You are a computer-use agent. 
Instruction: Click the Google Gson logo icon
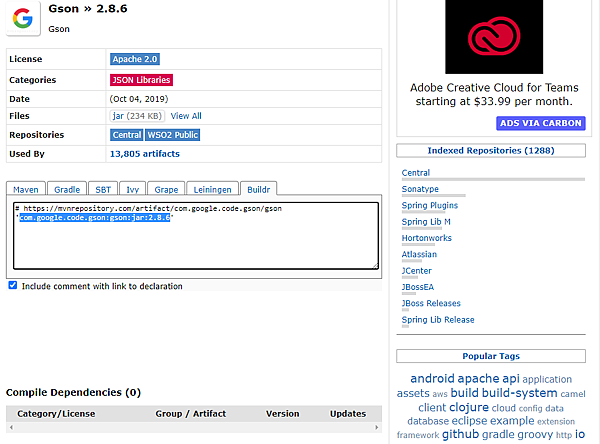click(x=23, y=18)
